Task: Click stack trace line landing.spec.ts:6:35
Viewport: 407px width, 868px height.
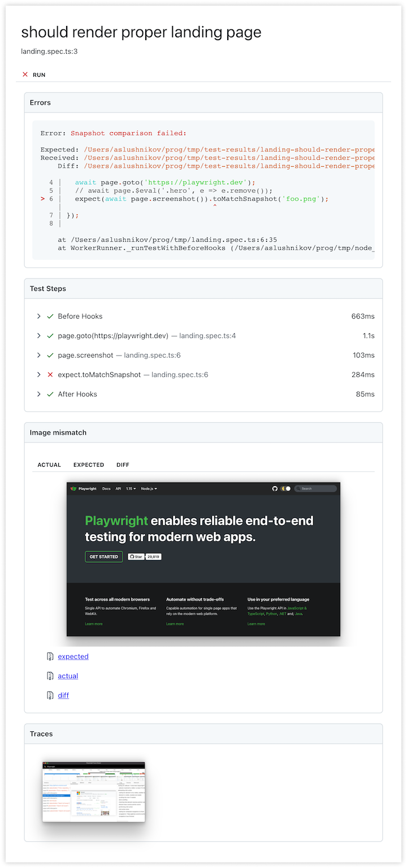Action: 167,240
